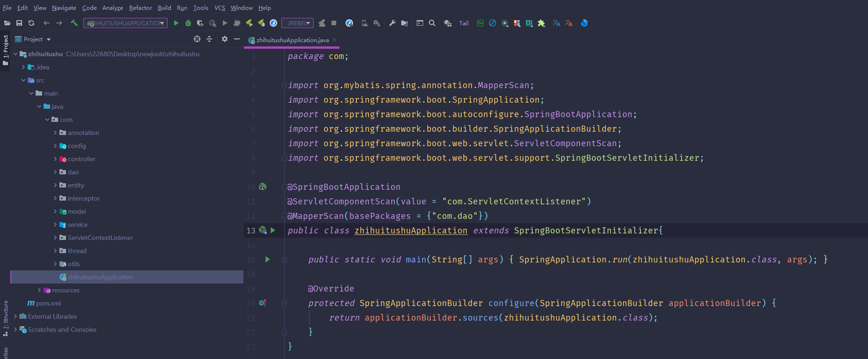Open the JREBEL dropdown selector

pyautogui.click(x=297, y=23)
